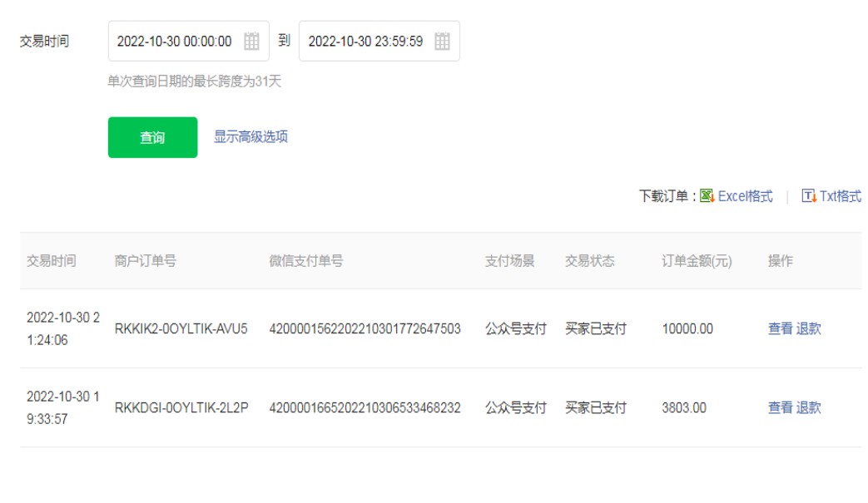
Task: Click the green Excel download icon
Action: 707,196
